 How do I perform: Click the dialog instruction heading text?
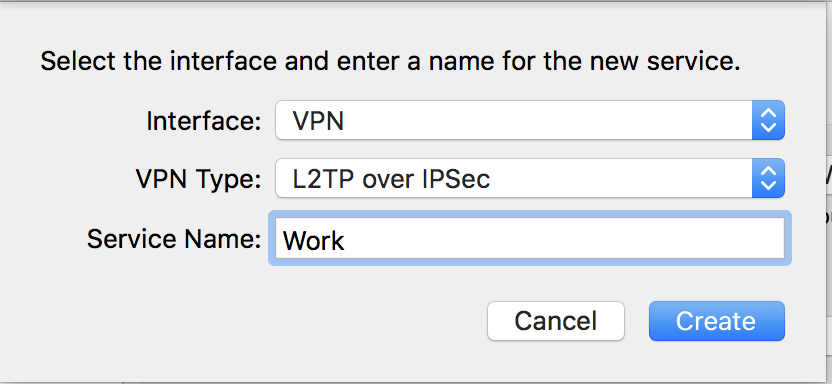(x=390, y=62)
